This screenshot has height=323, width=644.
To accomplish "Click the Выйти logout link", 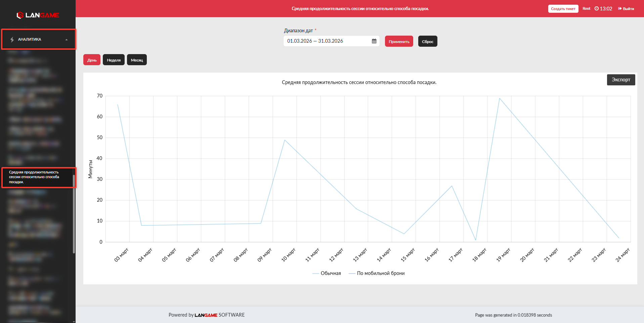I will (626, 9).
